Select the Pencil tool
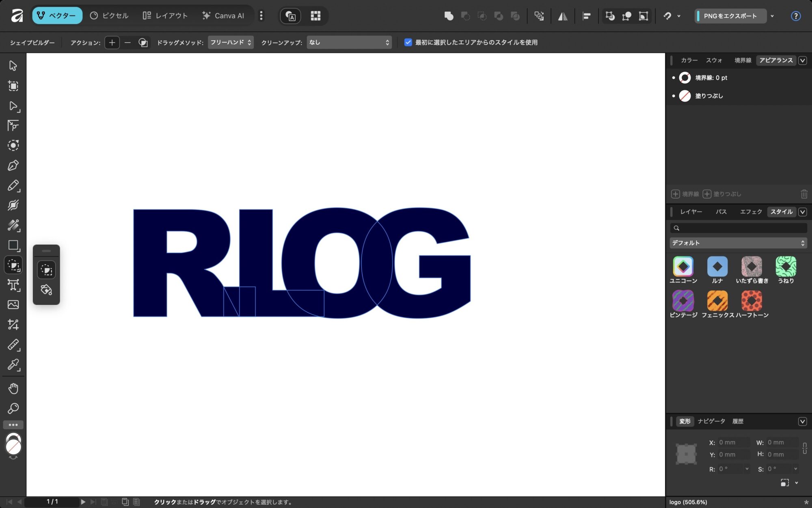 pyautogui.click(x=13, y=186)
